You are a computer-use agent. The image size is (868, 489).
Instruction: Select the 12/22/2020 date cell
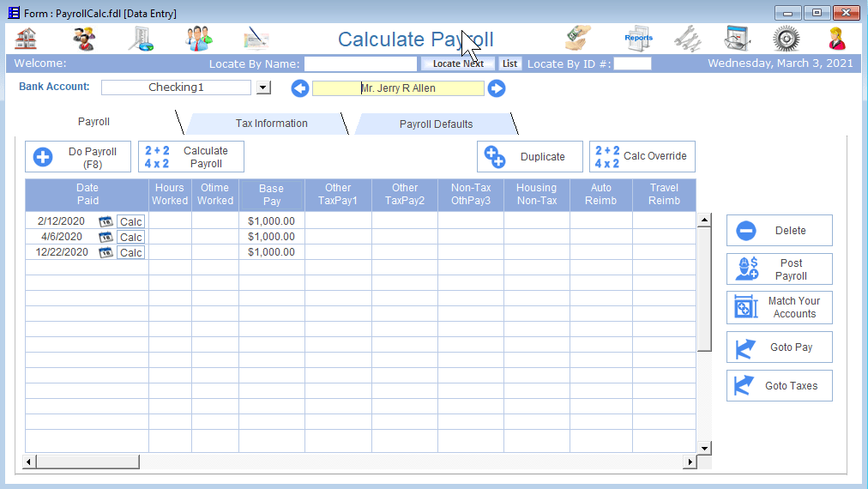tap(61, 252)
